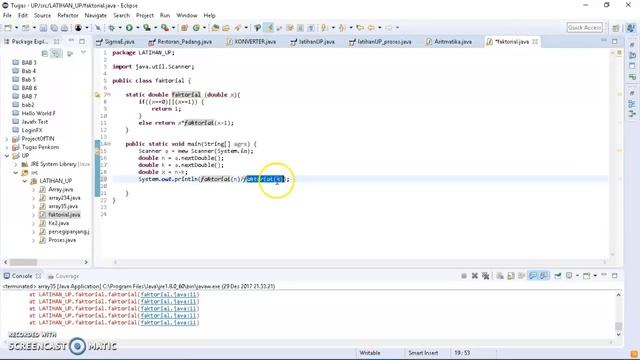Toggle Show Console on standard error change
Viewport: 640px width, 360px height.
(544, 276)
